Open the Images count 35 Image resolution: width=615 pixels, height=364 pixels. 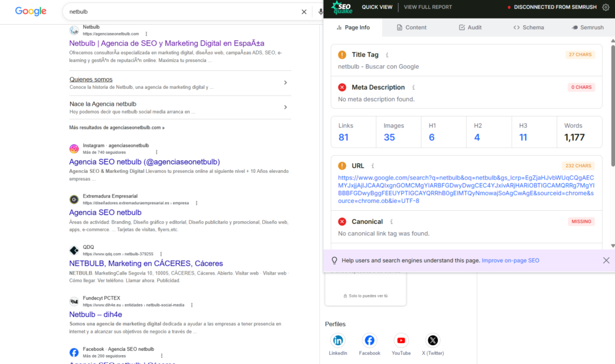click(389, 138)
